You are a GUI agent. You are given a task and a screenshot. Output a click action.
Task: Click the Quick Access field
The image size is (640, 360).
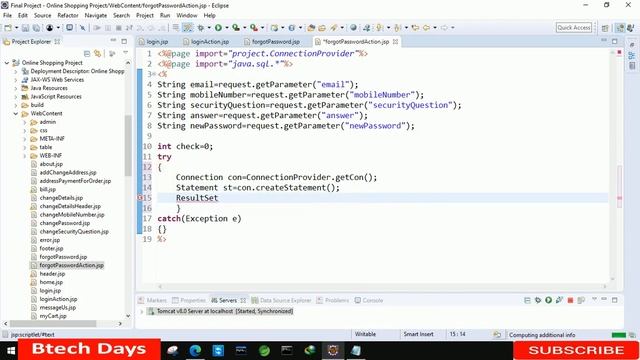(x=573, y=28)
